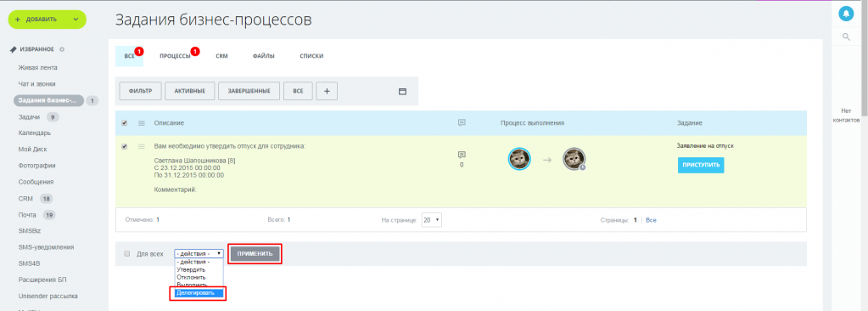868x311 pixels.
Task: Open the per-page count dropdown
Action: pyautogui.click(x=431, y=219)
